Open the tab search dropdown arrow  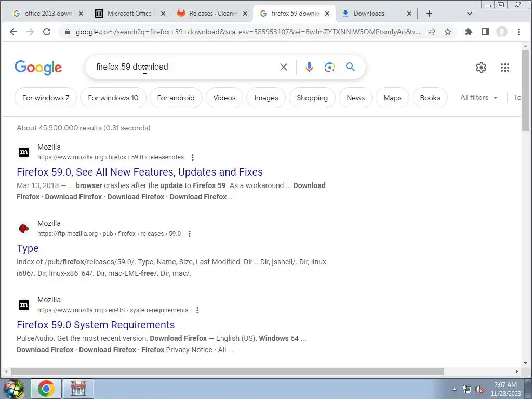pos(470,14)
